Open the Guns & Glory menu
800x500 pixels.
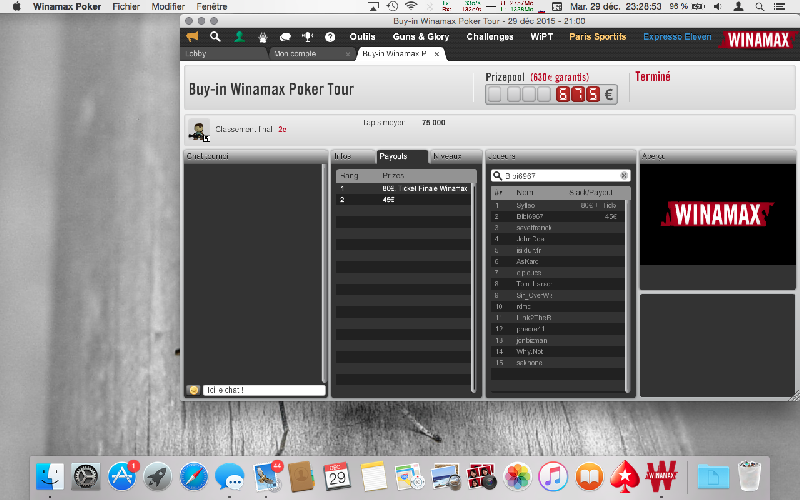(x=420, y=37)
